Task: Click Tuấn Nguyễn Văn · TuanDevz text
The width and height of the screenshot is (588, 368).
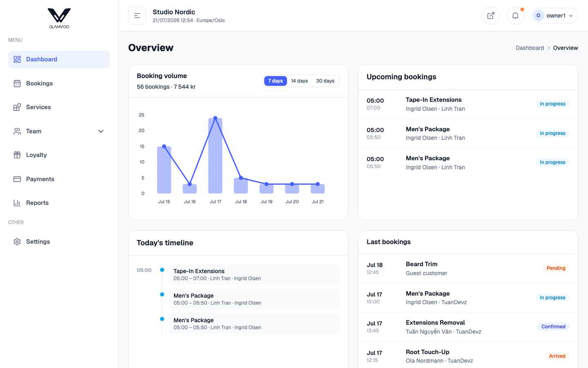Action: 443,332
